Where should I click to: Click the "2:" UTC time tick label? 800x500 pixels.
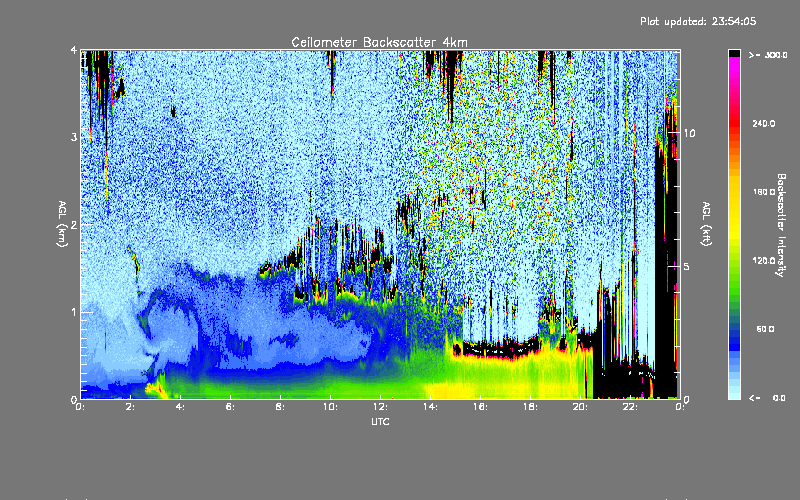coord(130,407)
